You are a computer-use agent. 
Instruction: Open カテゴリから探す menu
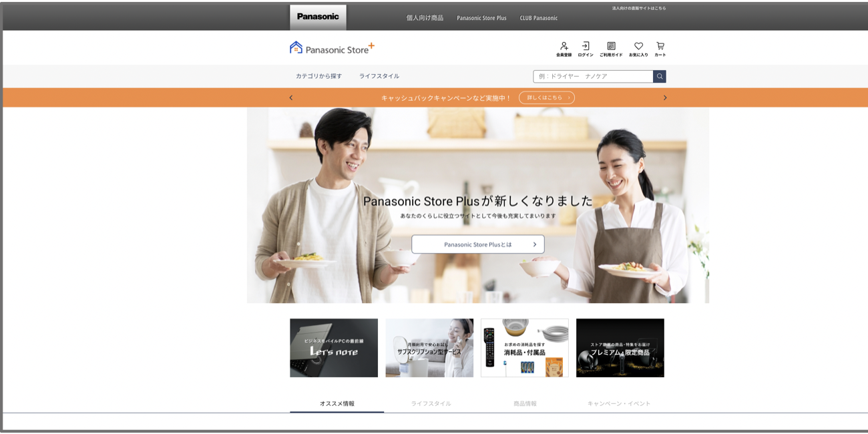pyautogui.click(x=318, y=76)
